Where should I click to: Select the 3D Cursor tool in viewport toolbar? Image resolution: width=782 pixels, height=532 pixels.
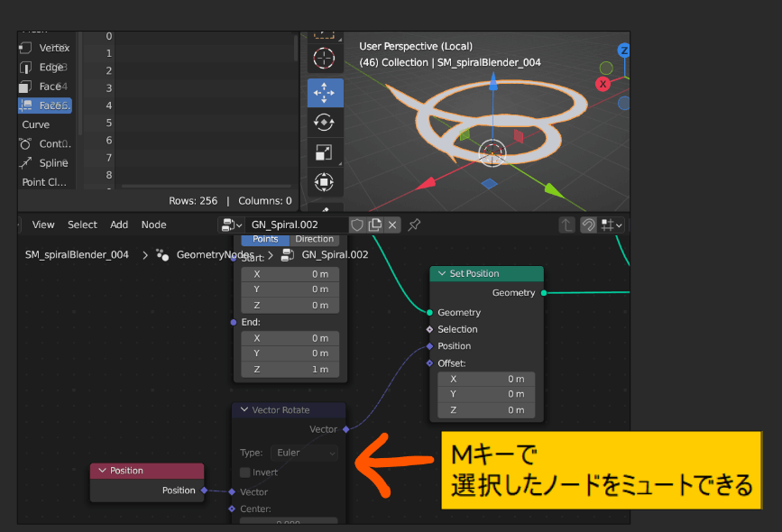click(x=324, y=59)
